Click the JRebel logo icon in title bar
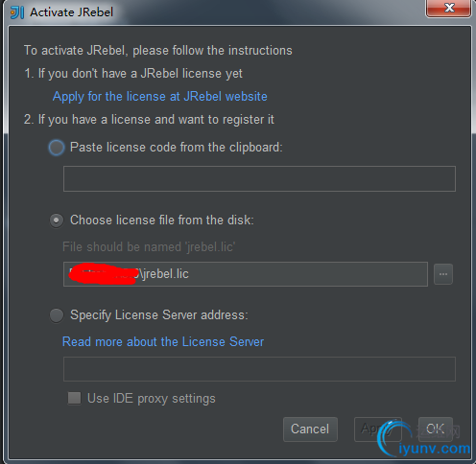 [x=17, y=12]
